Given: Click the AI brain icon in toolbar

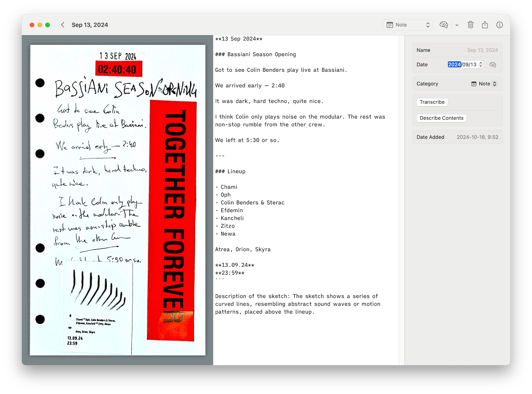Looking at the screenshot, I should [x=444, y=25].
